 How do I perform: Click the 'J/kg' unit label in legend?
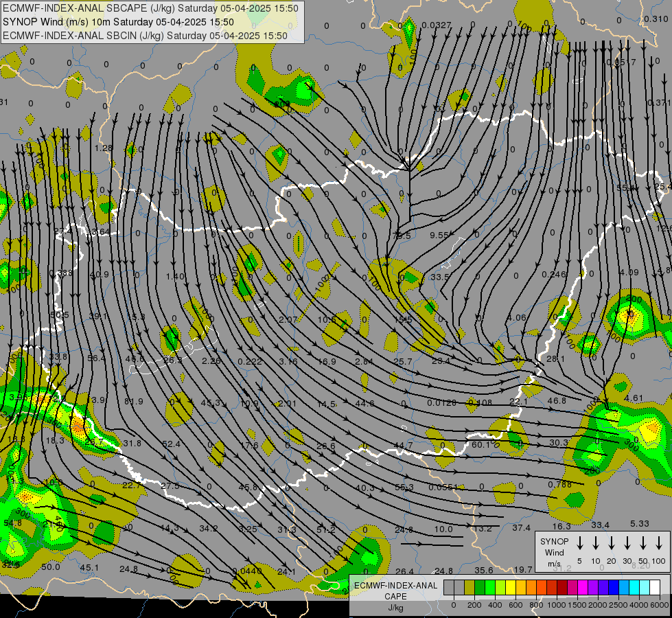point(395,608)
